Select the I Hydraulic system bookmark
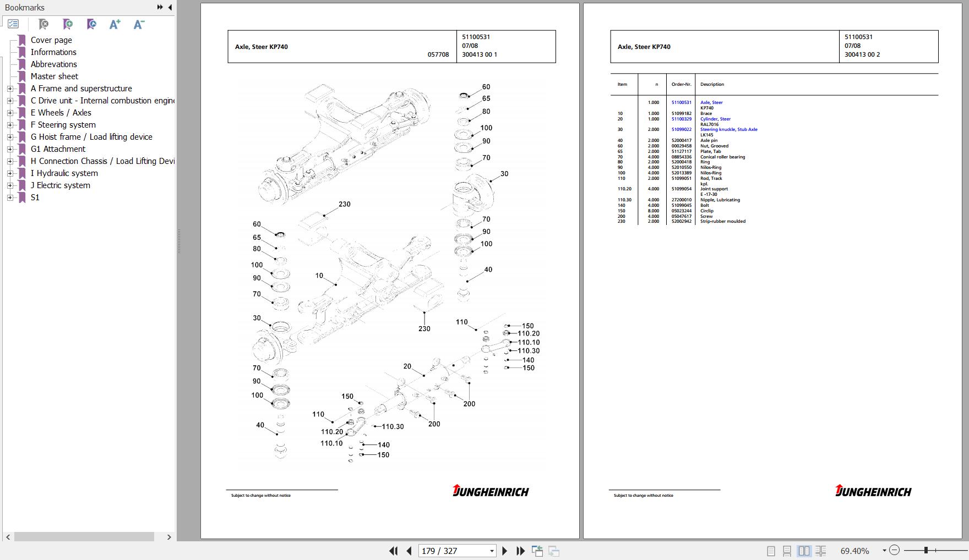Screen dimensions: 969x560 click(64, 173)
